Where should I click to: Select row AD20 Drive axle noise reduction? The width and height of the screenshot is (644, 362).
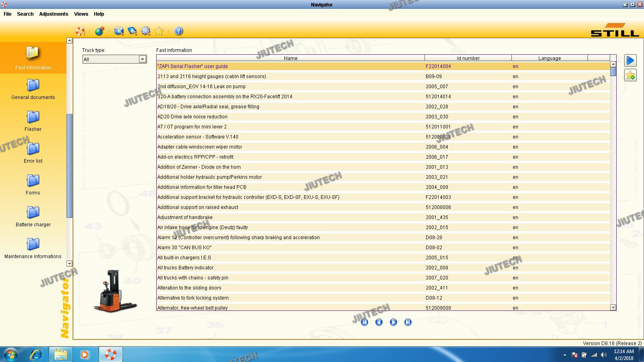tap(383, 117)
